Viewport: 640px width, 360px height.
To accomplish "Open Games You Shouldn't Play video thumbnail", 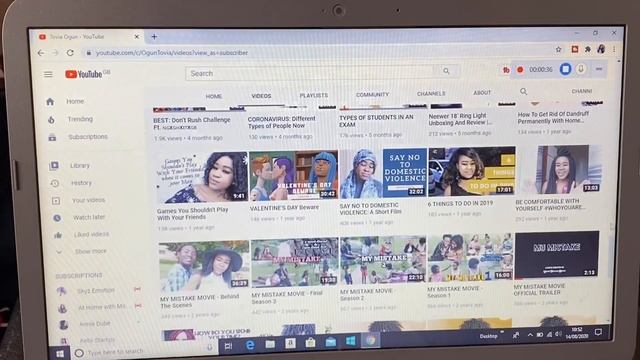I will coord(202,178).
